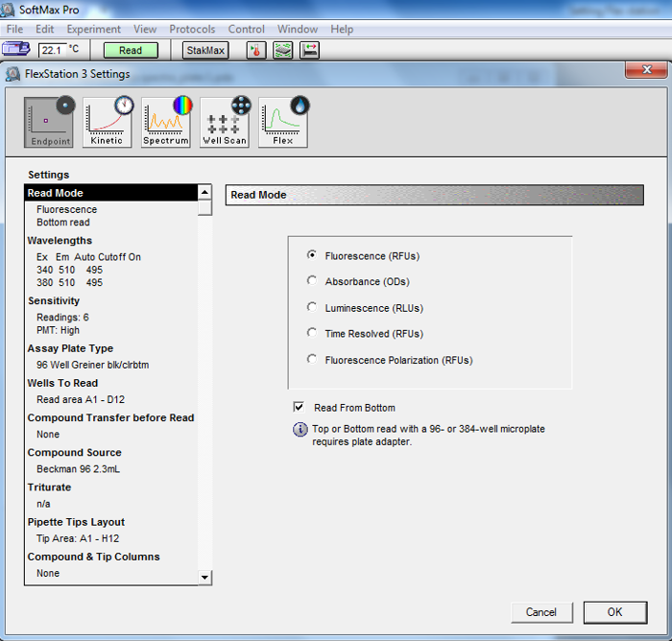Open the Protocols menu
The height and width of the screenshot is (641, 672).
pos(192,29)
